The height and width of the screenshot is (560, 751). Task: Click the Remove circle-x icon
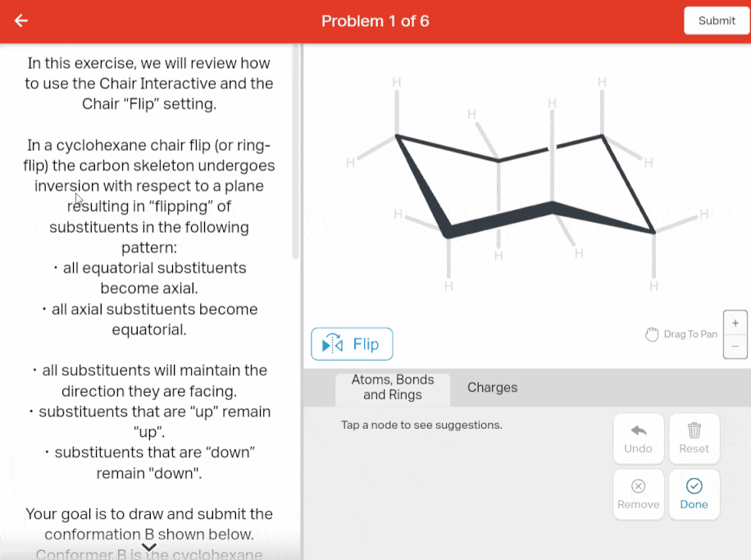638,486
